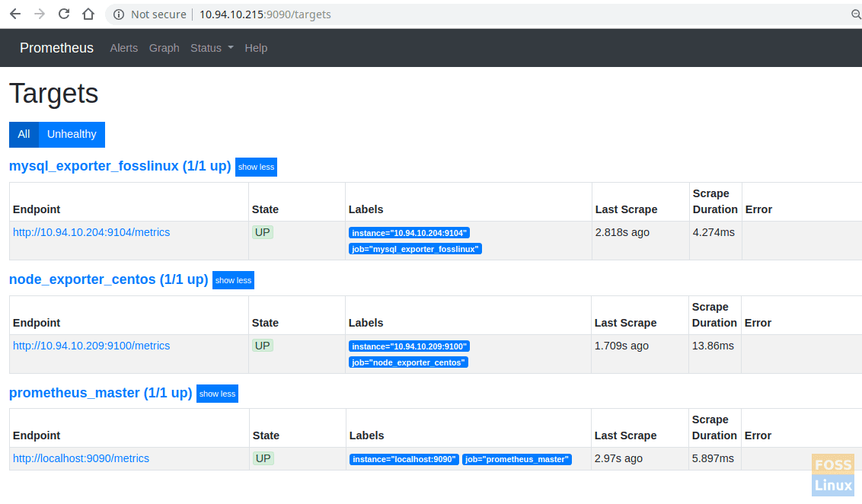Click the Prometheus brand link

[x=56, y=48]
